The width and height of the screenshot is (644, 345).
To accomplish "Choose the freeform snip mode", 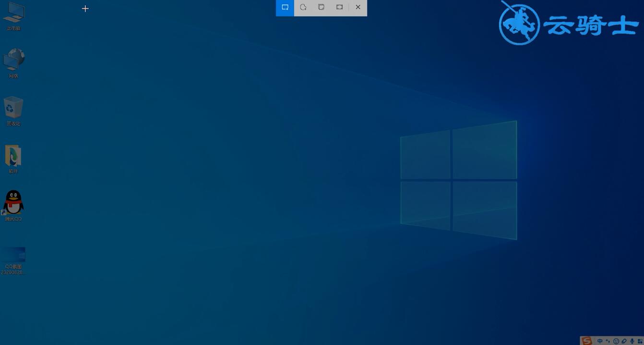I will click(303, 8).
